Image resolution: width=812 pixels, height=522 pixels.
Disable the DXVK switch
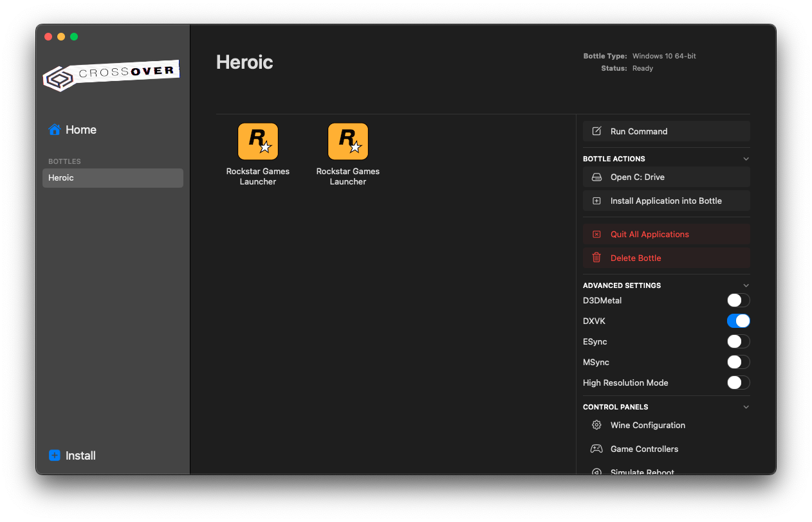738,321
